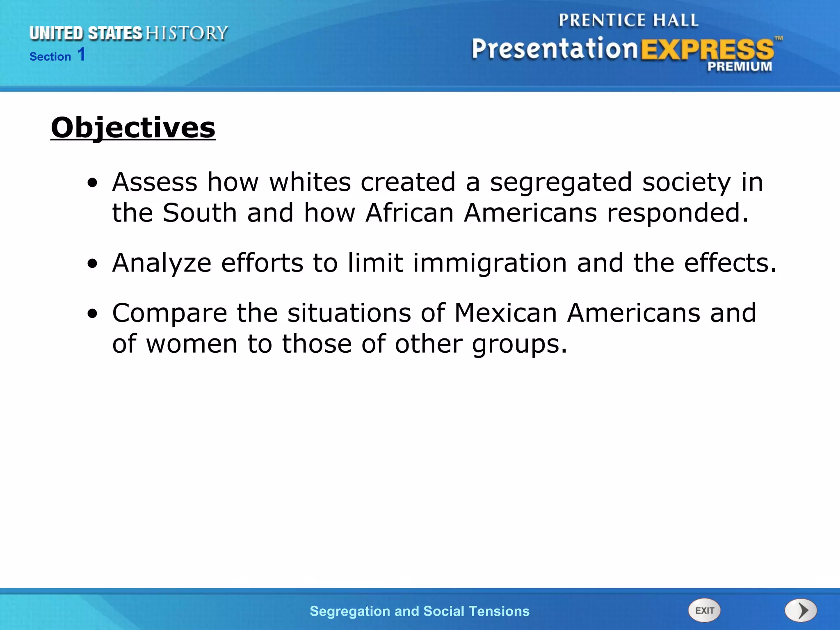This screenshot has width=840, height=630.
Task: Click the PREMIUM label under the logo
Action: point(740,66)
